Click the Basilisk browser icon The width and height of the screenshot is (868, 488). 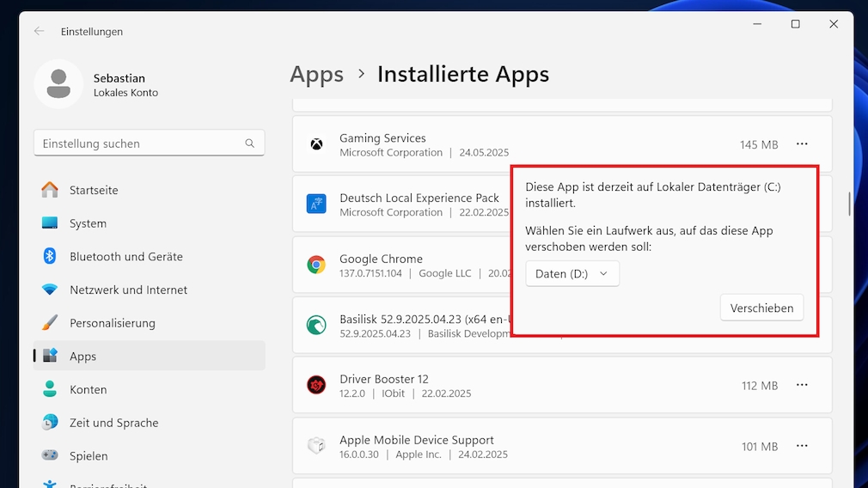316,325
